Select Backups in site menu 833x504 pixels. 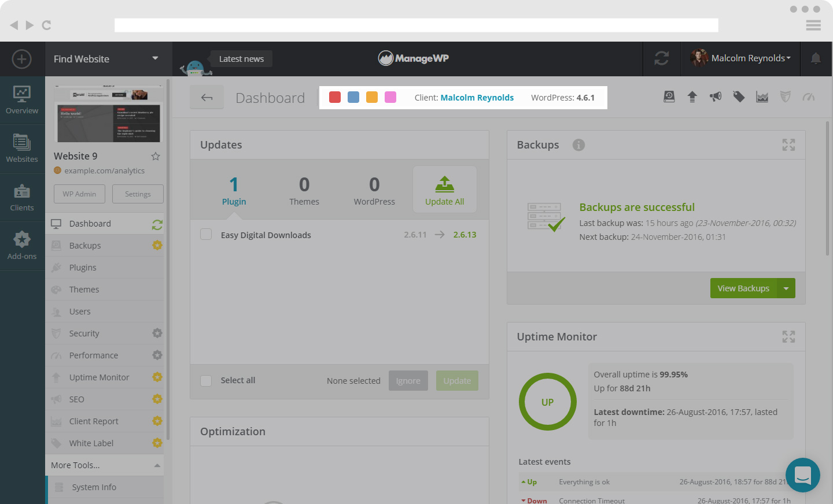tap(104, 246)
